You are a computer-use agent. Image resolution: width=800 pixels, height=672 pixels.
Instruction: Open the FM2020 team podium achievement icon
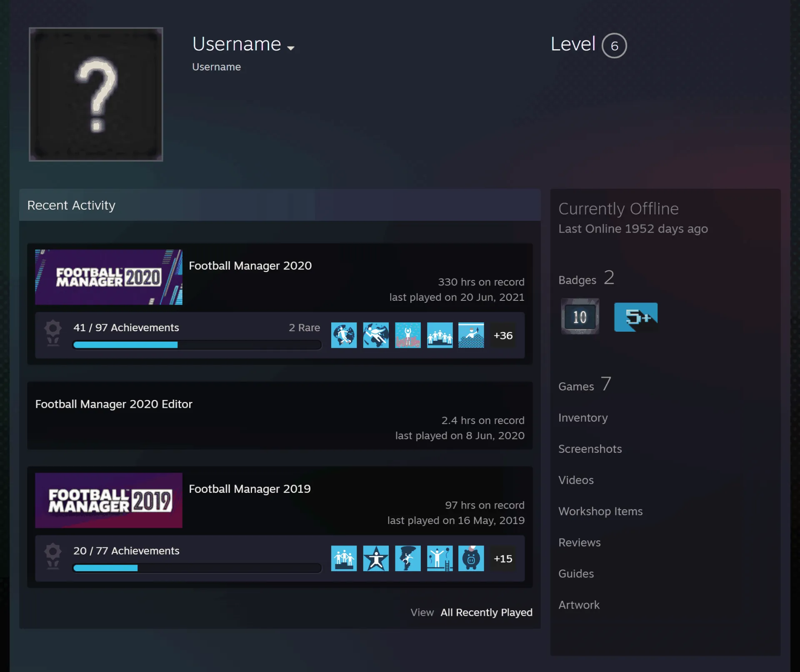440,335
